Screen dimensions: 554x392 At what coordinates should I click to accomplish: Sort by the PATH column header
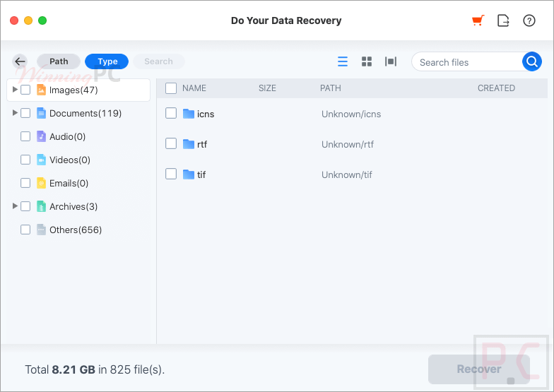[x=331, y=88]
